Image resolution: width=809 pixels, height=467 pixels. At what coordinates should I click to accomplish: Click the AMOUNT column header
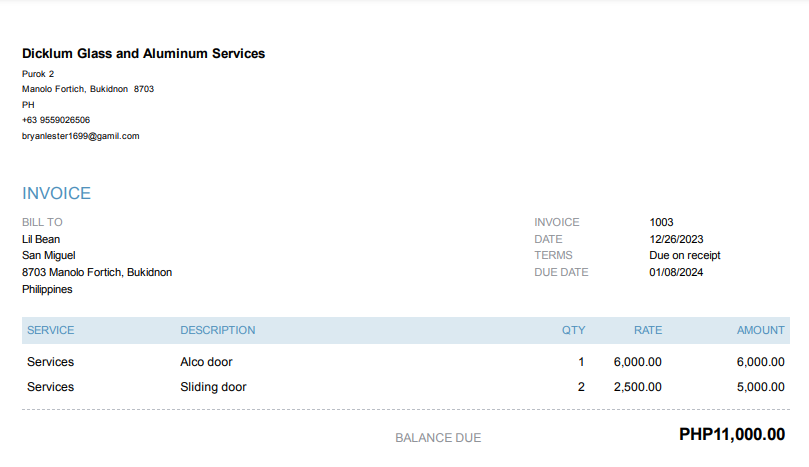(x=760, y=330)
